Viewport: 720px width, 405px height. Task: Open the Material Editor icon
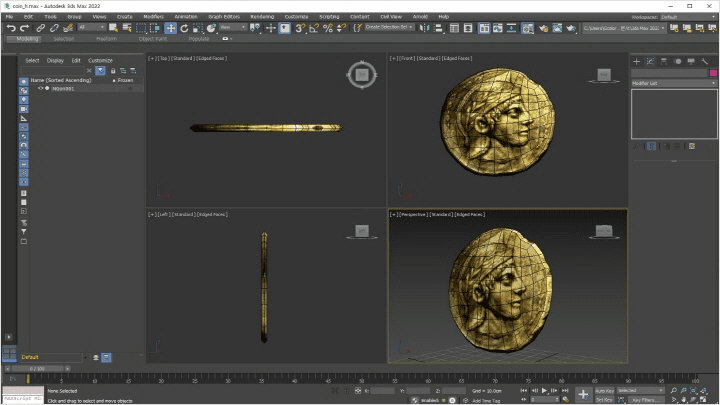pos(528,28)
